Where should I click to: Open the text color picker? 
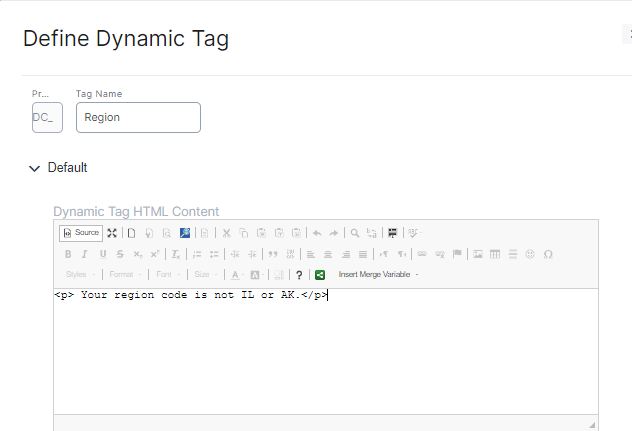236,274
